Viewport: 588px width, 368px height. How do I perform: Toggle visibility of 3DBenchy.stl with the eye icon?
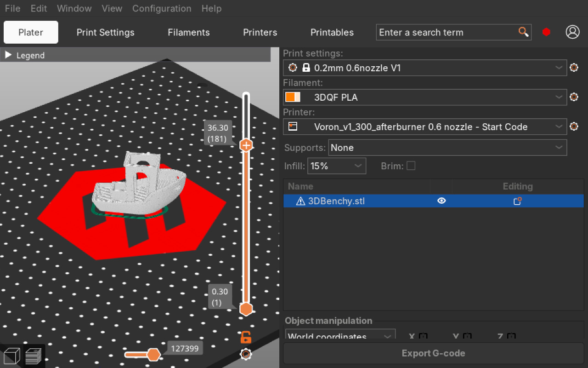pos(441,201)
